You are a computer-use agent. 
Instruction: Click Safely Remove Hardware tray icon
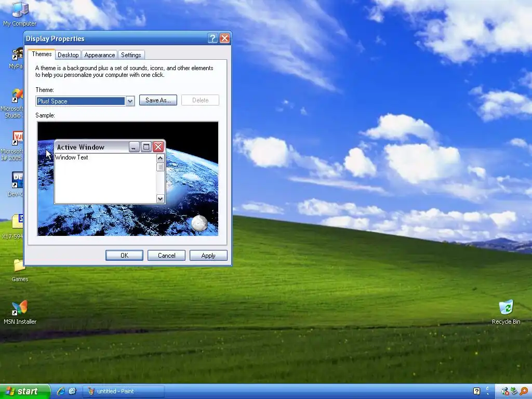pos(514,391)
